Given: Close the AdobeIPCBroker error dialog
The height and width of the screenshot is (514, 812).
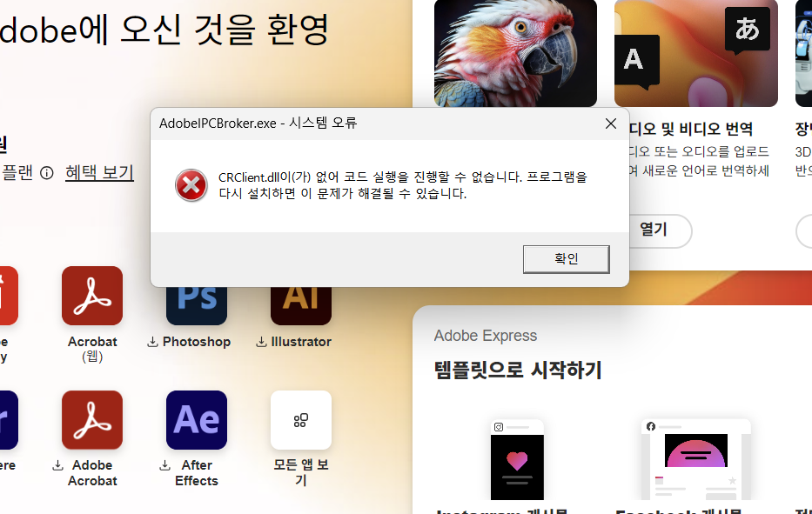Looking at the screenshot, I should pyautogui.click(x=610, y=123).
